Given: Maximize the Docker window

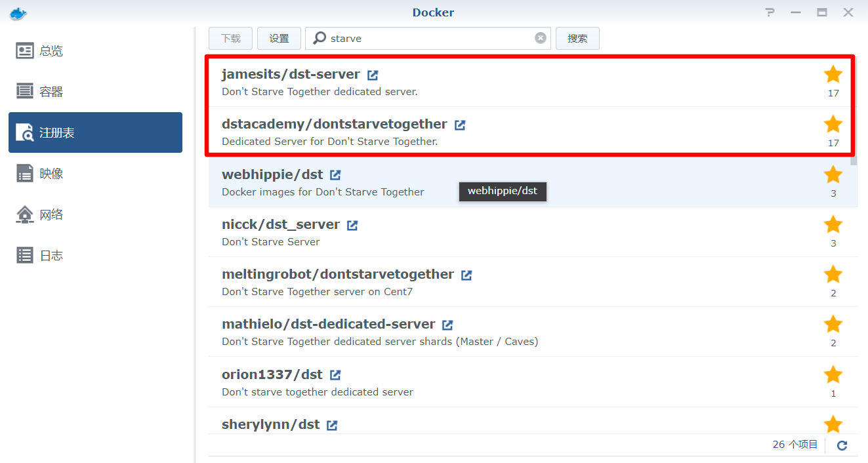Looking at the screenshot, I should coord(821,12).
